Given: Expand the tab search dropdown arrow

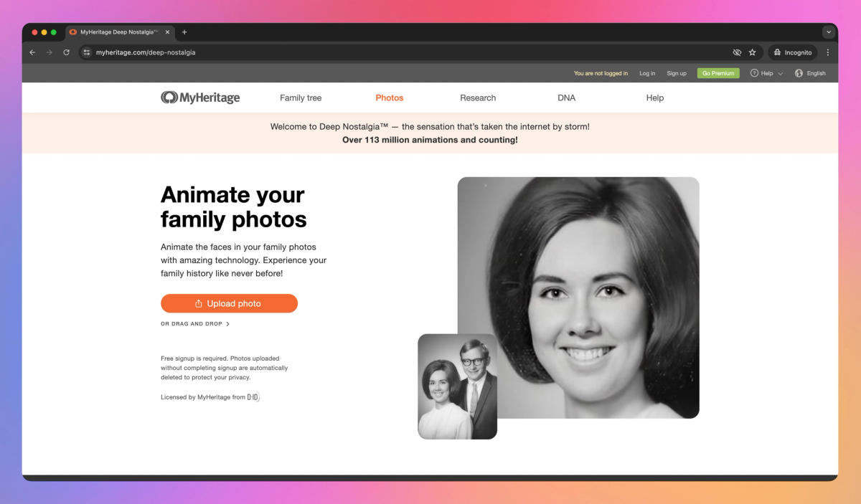Looking at the screenshot, I should click(829, 32).
